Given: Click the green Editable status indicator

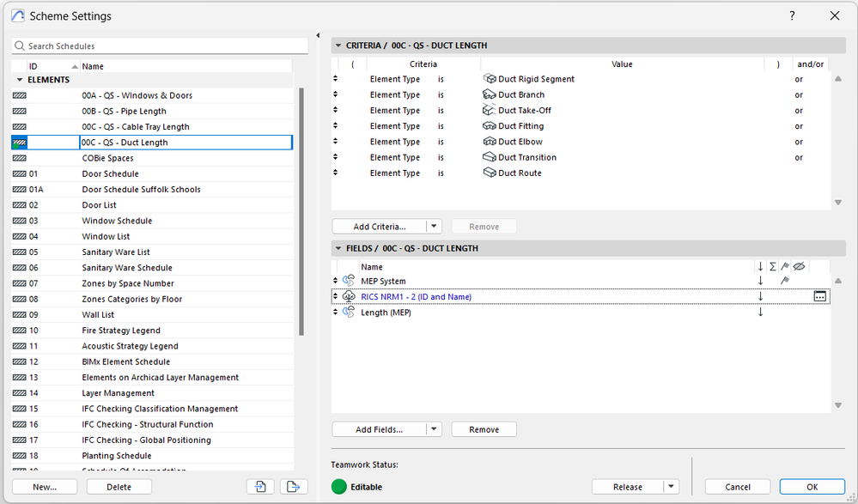Looking at the screenshot, I should click(x=339, y=487).
